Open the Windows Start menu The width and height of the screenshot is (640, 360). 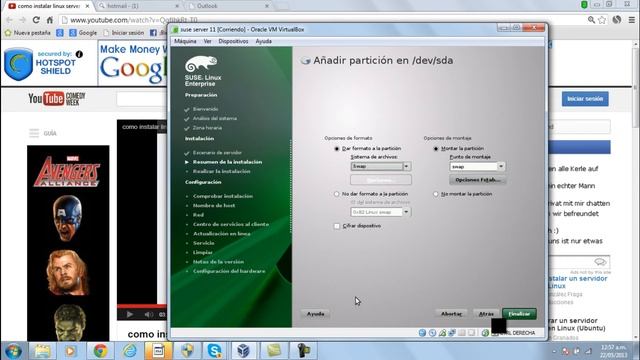[13, 351]
